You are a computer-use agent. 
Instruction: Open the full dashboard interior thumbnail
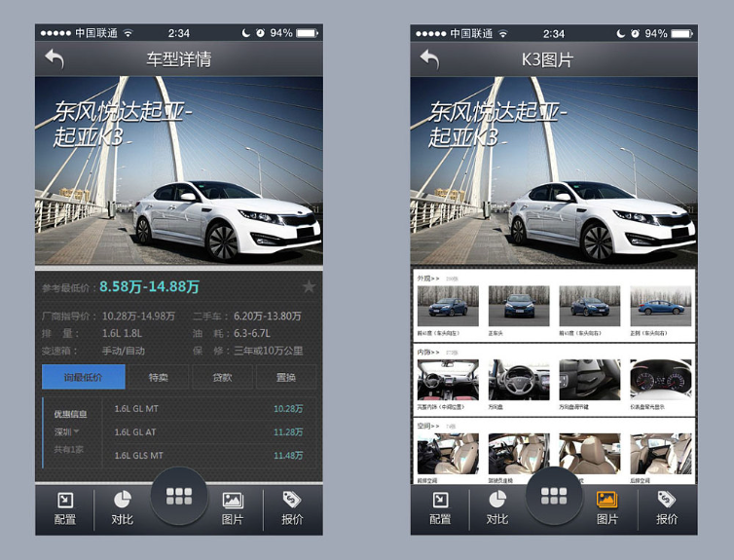[448, 380]
